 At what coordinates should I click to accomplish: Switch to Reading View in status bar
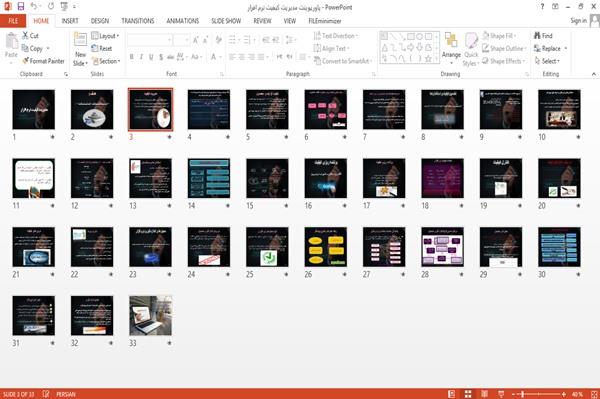484,394
